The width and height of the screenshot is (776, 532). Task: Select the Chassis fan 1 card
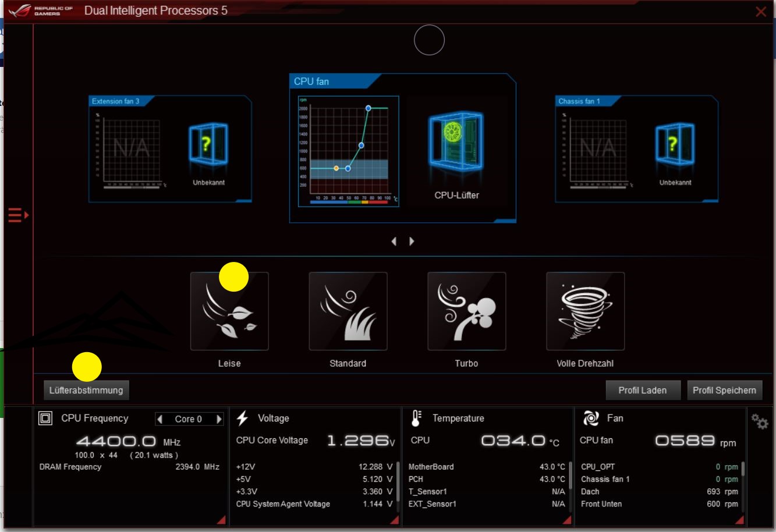(x=636, y=149)
